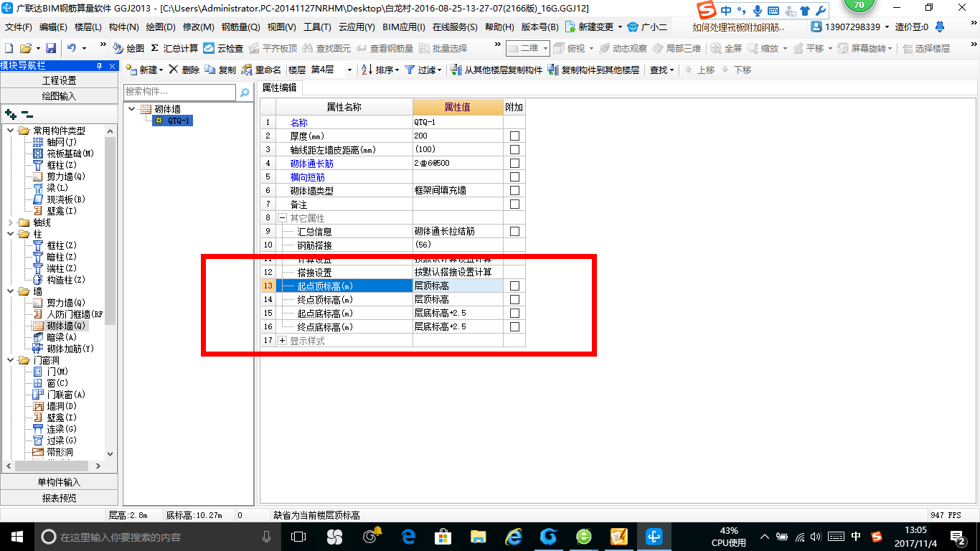
Task: Run 汇总计算 summary calculation
Action: [174, 48]
